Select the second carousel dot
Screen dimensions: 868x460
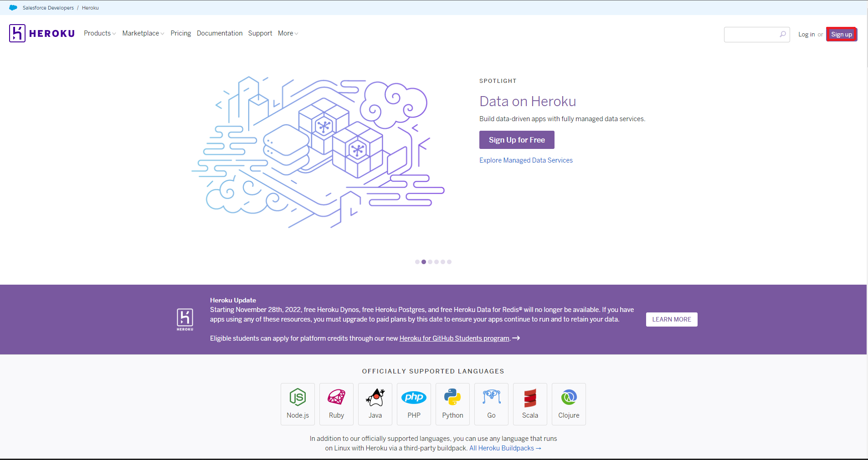click(x=424, y=262)
